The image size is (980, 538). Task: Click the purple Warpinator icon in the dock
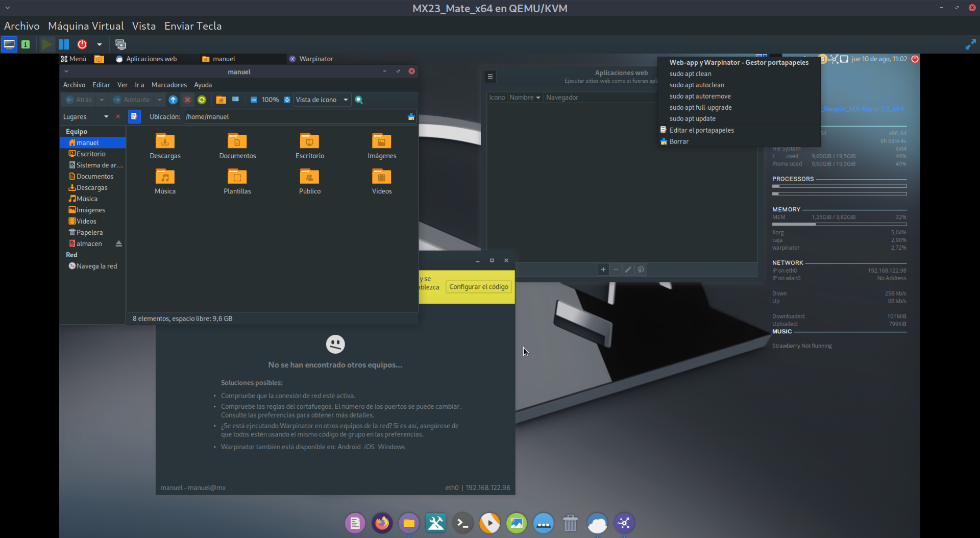click(624, 523)
